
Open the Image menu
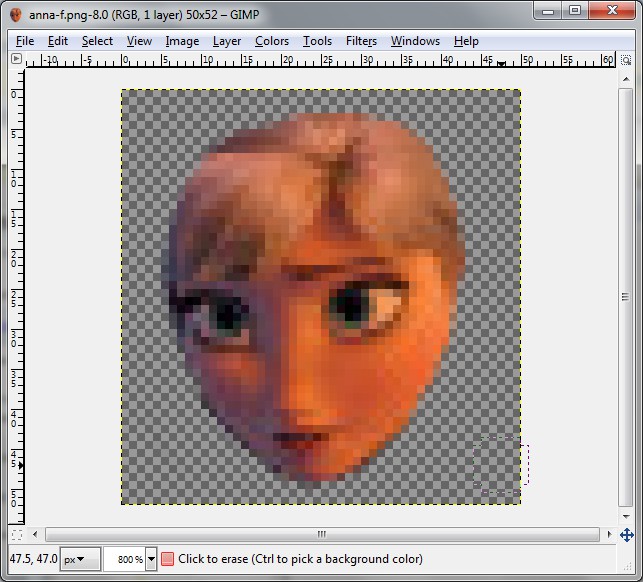[182, 41]
